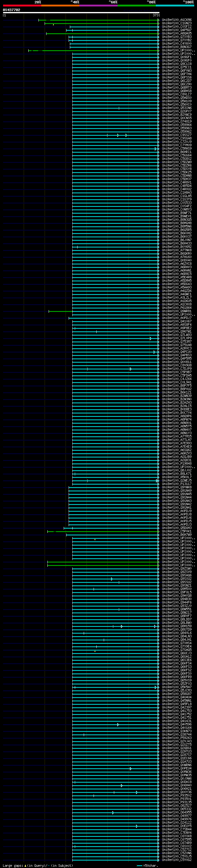Select hit label UniRef100_Q2GPX7

point(177,111)
